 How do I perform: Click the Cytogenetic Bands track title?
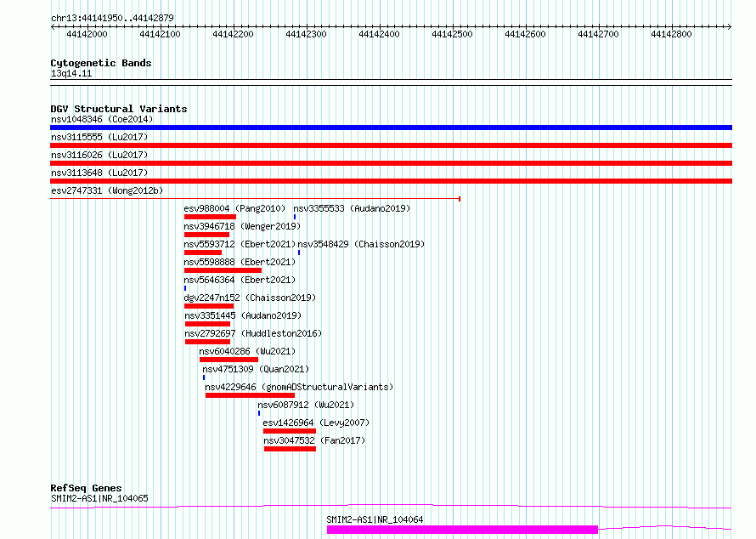point(101,63)
